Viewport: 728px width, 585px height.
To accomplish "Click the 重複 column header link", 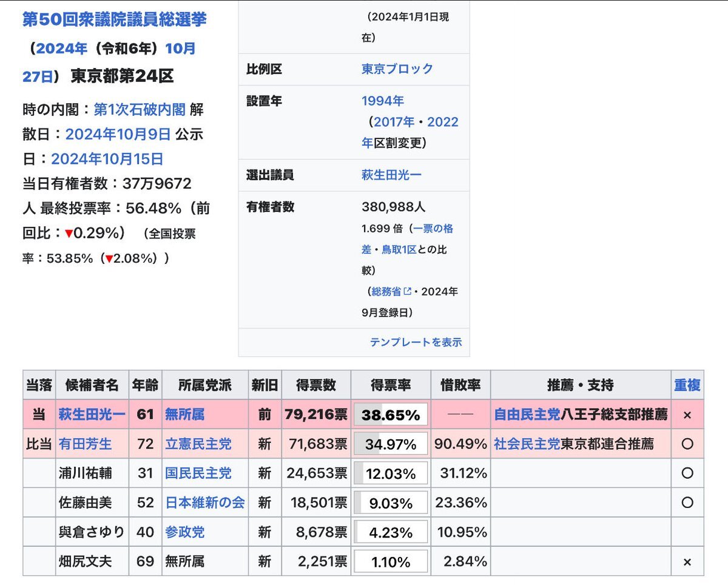I will tap(687, 385).
